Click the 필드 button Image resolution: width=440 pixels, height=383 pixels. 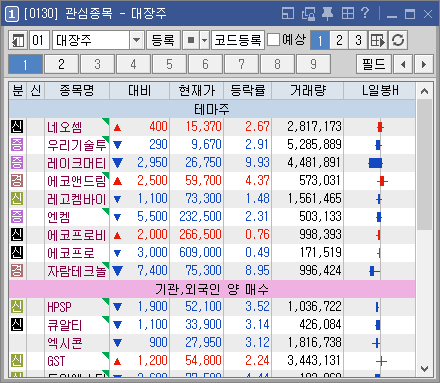pos(374,64)
